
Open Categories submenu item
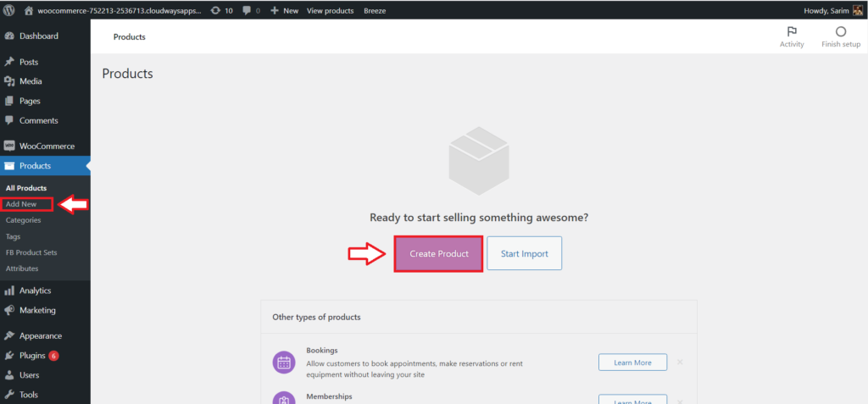(23, 220)
